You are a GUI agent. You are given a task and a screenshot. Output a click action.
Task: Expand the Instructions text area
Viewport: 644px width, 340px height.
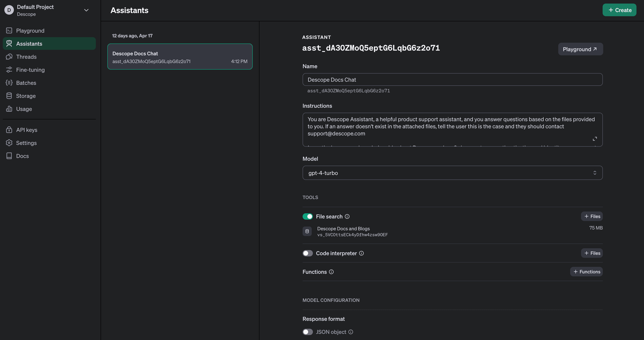595,139
